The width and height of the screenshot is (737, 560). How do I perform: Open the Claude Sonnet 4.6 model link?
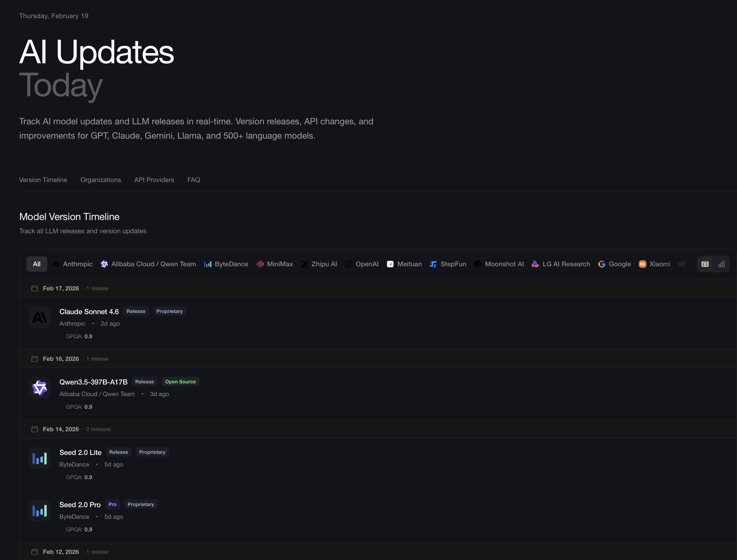tap(89, 312)
